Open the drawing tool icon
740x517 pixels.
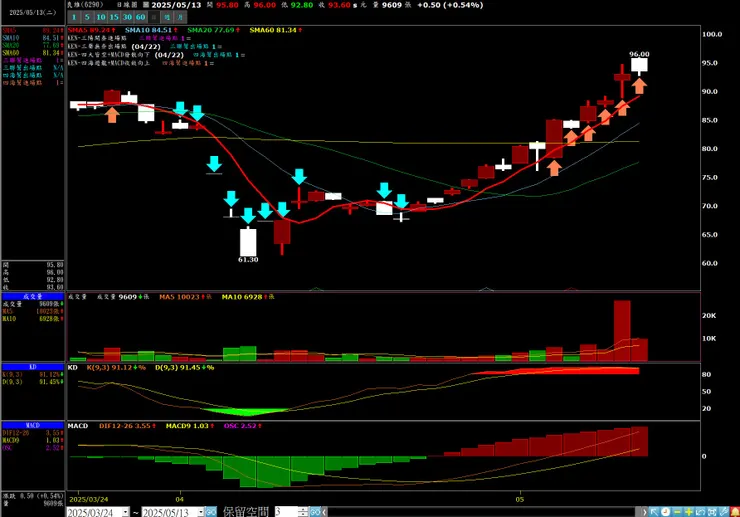pos(723,512)
